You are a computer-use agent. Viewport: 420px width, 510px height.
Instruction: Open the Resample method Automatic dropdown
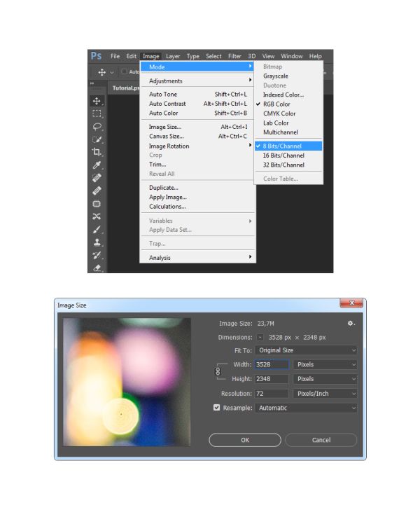pos(306,408)
